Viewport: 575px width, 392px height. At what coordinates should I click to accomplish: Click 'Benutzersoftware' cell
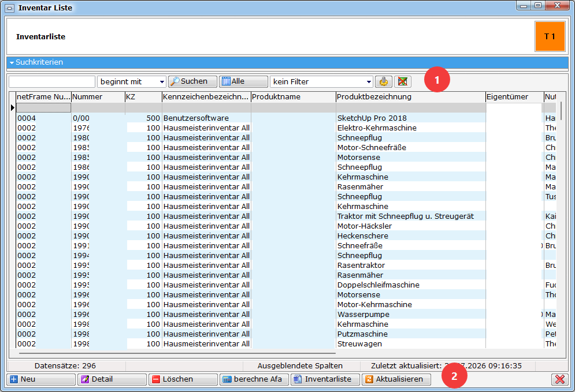pos(206,118)
